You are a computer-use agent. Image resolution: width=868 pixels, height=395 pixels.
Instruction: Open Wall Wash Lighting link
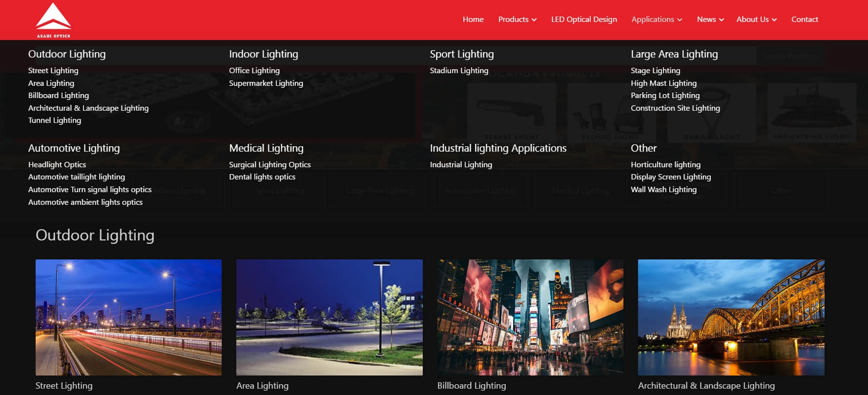[x=663, y=190]
